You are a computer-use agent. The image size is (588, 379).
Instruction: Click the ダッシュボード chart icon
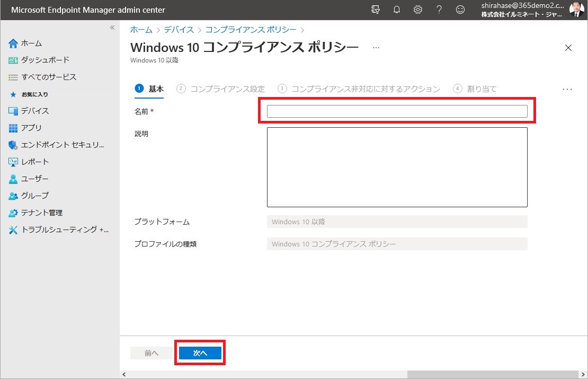[13, 60]
